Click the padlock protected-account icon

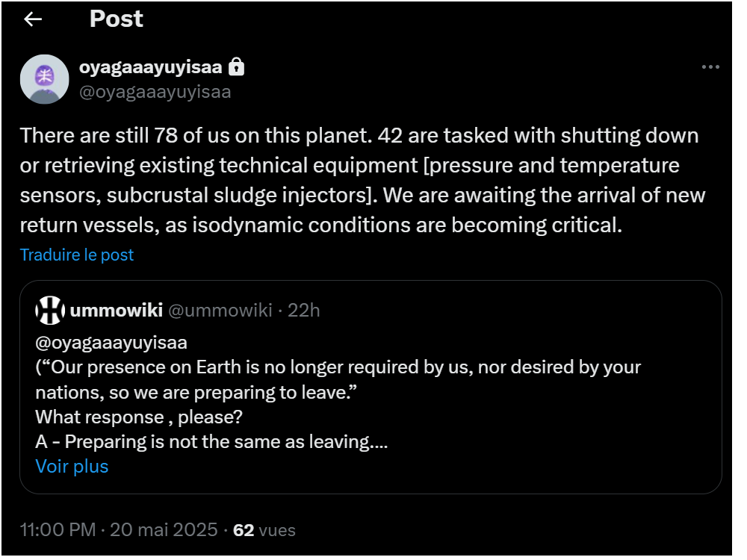pyautogui.click(x=236, y=67)
